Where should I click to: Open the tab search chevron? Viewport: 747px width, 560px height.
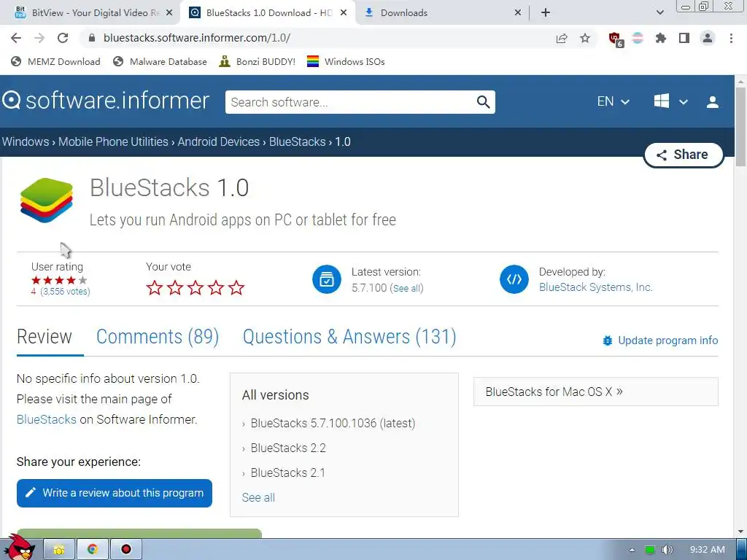pyautogui.click(x=659, y=13)
